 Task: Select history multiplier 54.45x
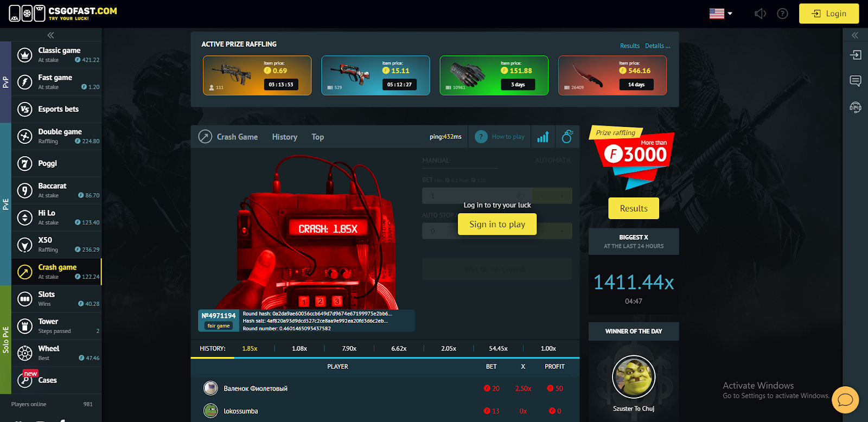click(498, 349)
